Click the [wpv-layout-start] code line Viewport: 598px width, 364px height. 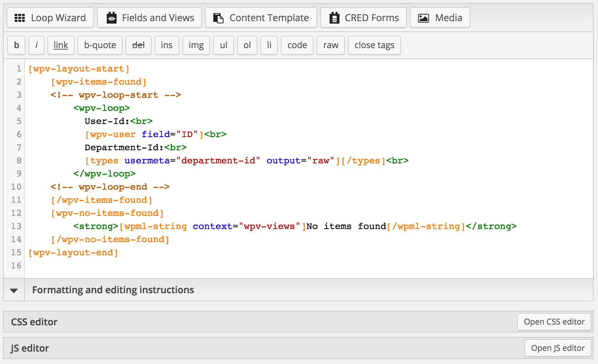79,69
